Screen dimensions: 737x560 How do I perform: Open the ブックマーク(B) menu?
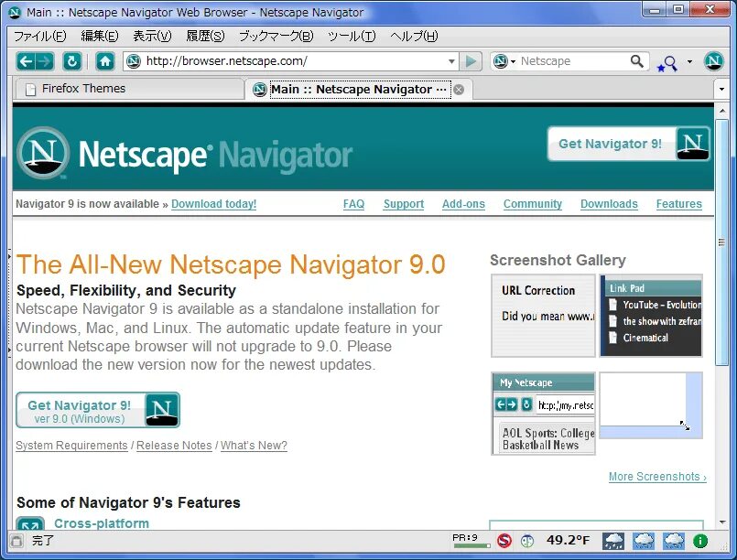coord(276,37)
